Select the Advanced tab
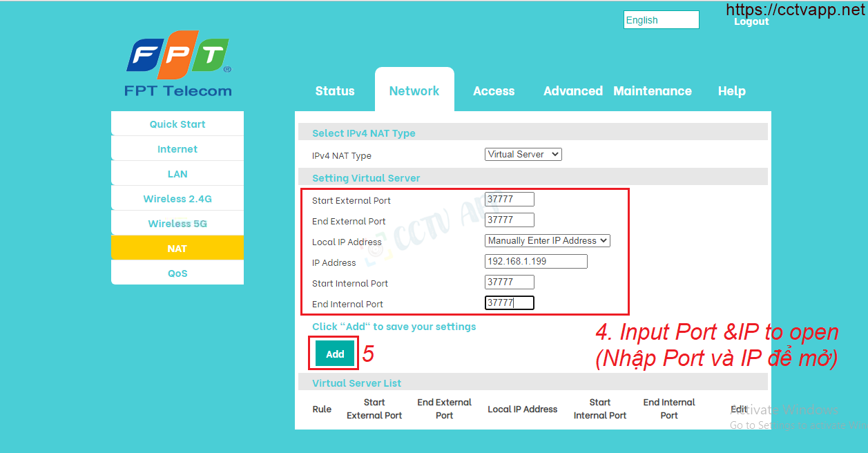Viewport: 868px width, 453px height. (572, 91)
